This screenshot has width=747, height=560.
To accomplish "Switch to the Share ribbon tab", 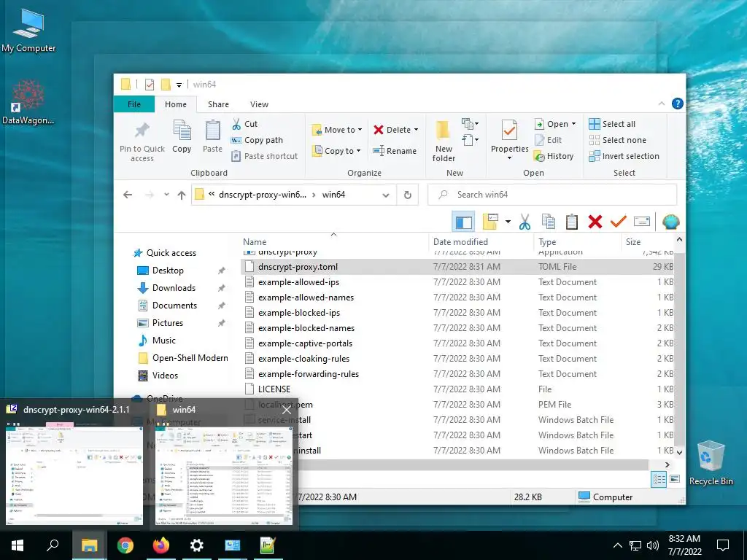I will 218,104.
